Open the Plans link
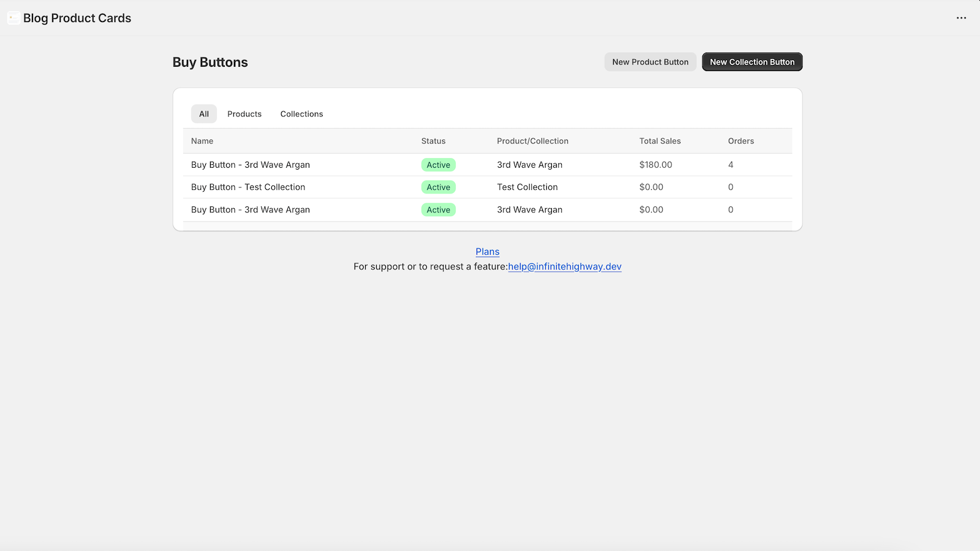 (x=488, y=252)
